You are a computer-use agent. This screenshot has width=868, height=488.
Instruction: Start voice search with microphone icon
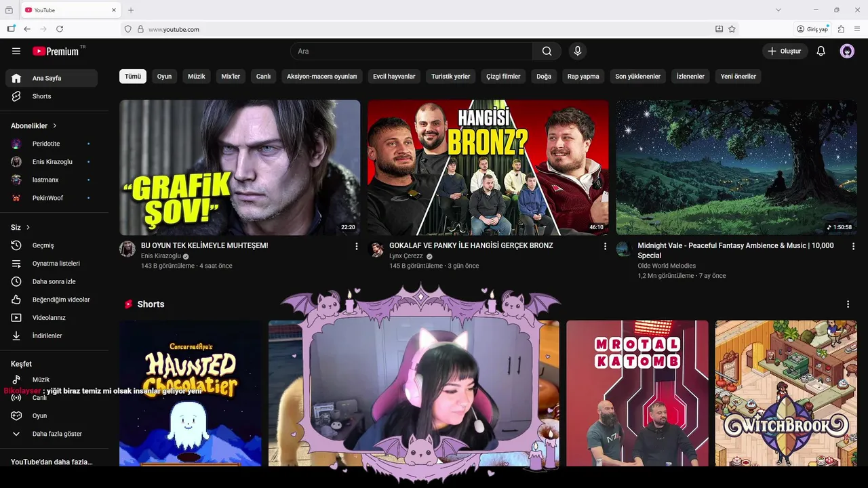[x=578, y=51]
